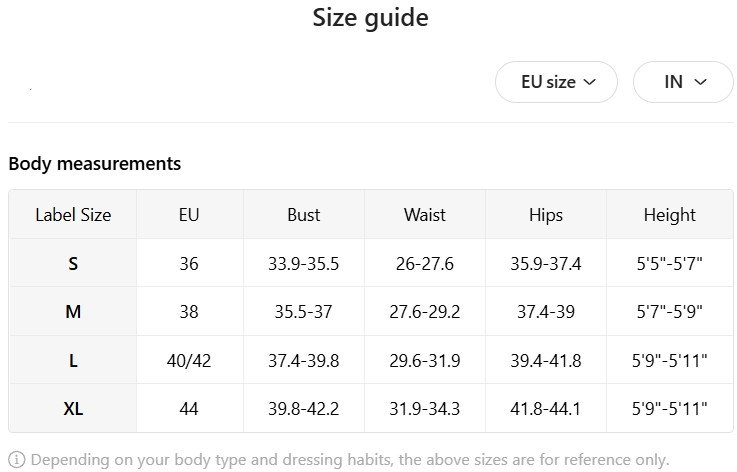Select the Hips column header
Image resolution: width=737 pixels, height=472 pixels.
point(546,215)
